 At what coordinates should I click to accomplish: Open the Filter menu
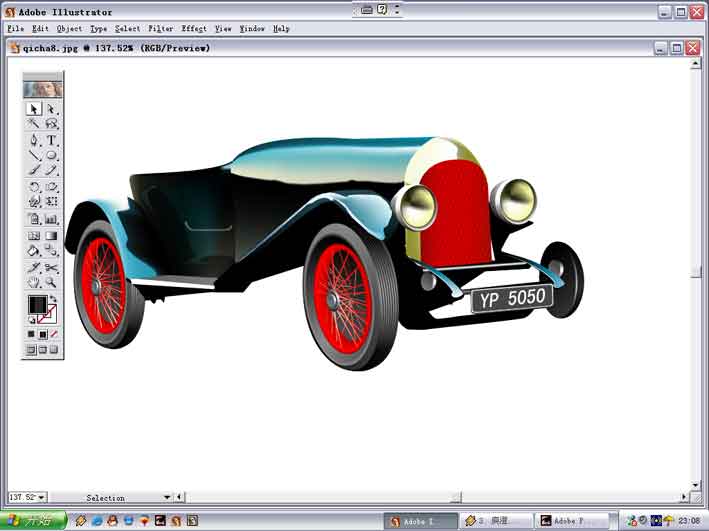click(x=160, y=29)
